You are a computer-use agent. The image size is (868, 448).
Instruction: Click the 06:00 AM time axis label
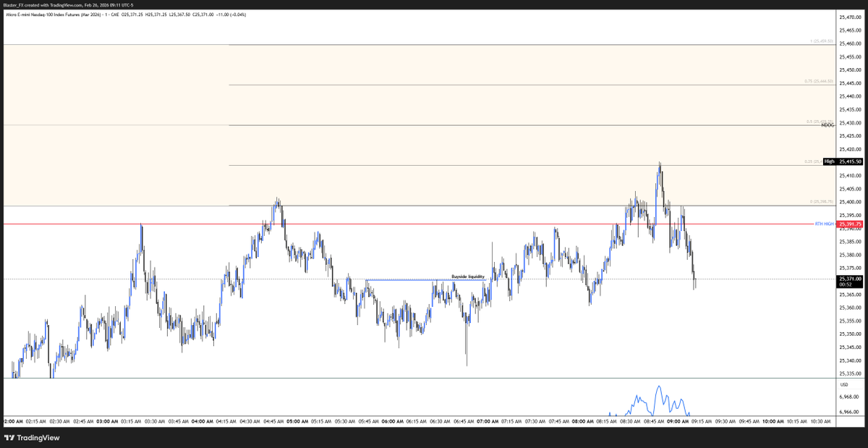(392, 420)
